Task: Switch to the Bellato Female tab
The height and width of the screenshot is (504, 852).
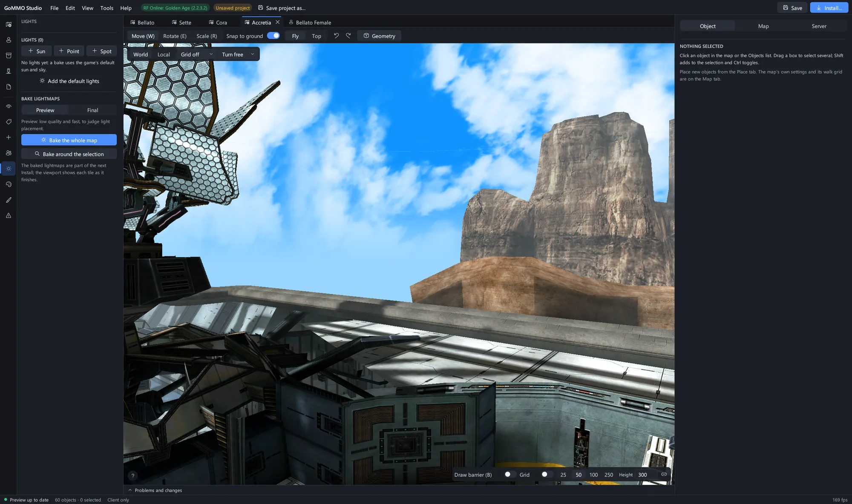Action: pos(310,23)
